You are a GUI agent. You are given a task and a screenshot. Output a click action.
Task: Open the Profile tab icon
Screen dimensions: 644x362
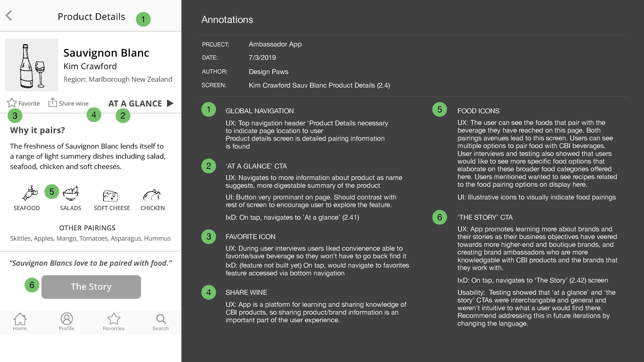tap(67, 318)
